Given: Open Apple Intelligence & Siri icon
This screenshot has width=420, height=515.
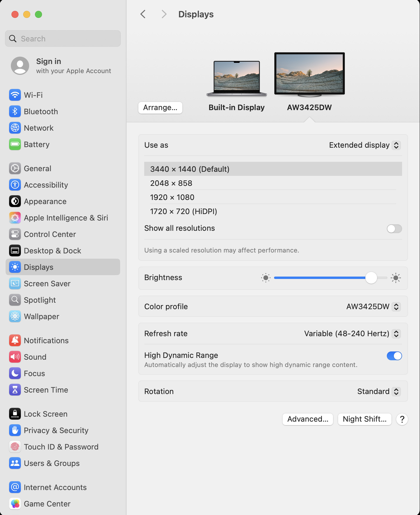Looking at the screenshot, I should pyautogui.click(x=15, y=218).
